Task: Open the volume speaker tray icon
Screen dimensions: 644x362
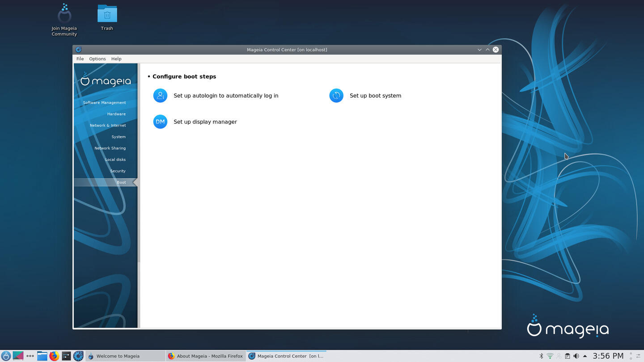Action: pos(576,356)
